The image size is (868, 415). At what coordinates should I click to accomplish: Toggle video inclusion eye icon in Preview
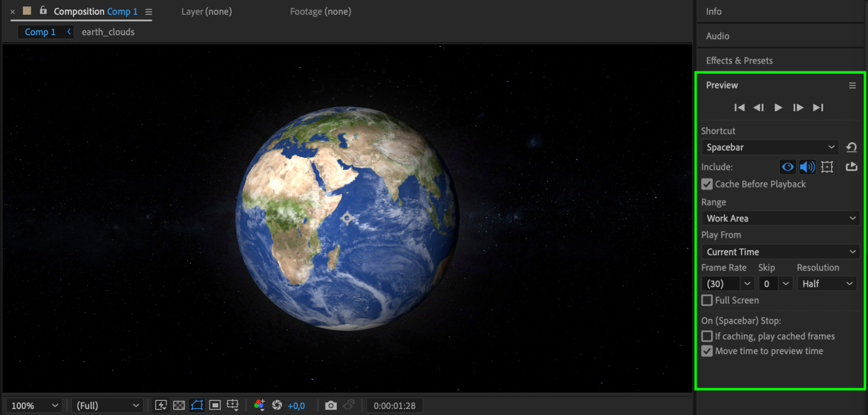788,167
